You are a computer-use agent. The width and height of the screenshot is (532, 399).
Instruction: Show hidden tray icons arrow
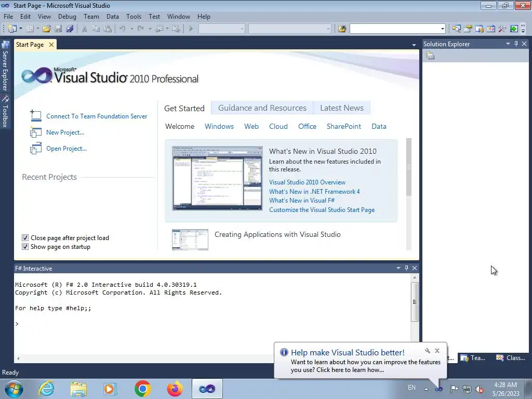pos(426,389)
